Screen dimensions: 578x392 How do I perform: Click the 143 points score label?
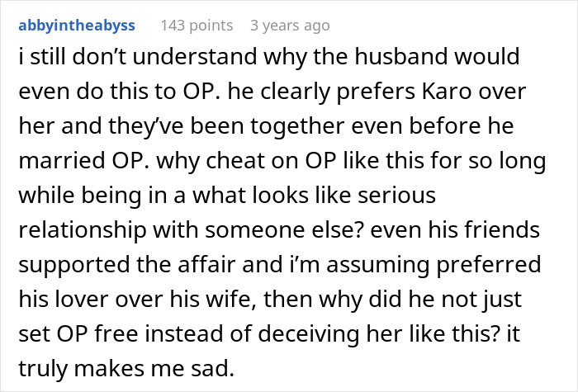(x=187, y=26)
